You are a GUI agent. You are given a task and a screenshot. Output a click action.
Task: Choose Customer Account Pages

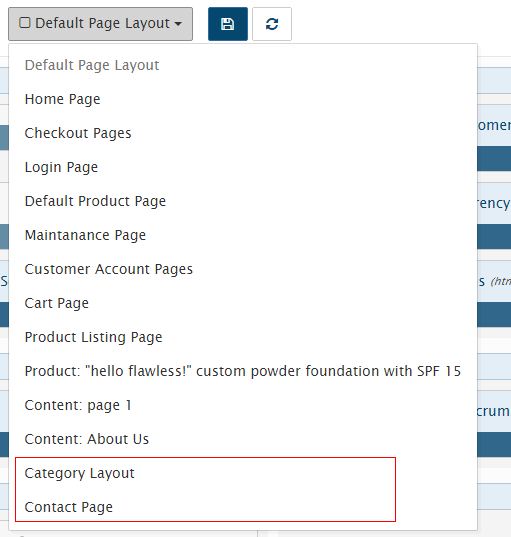pos(109,269)
